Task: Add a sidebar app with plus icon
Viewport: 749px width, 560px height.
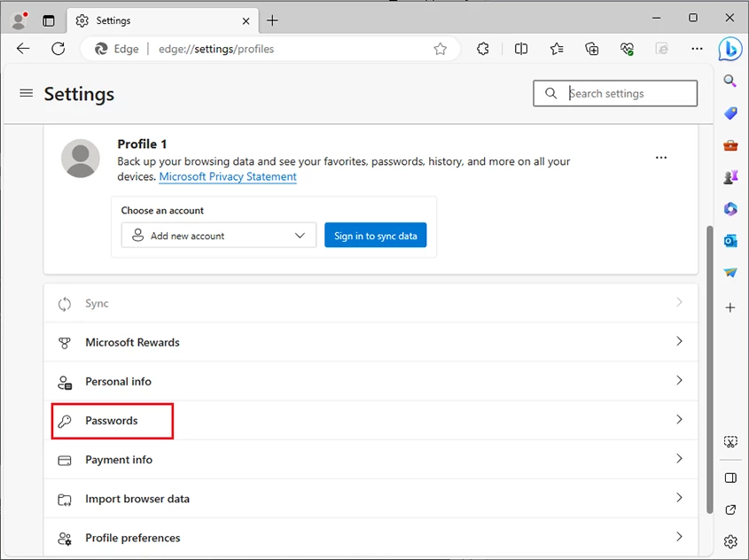Action: point(729,307)
